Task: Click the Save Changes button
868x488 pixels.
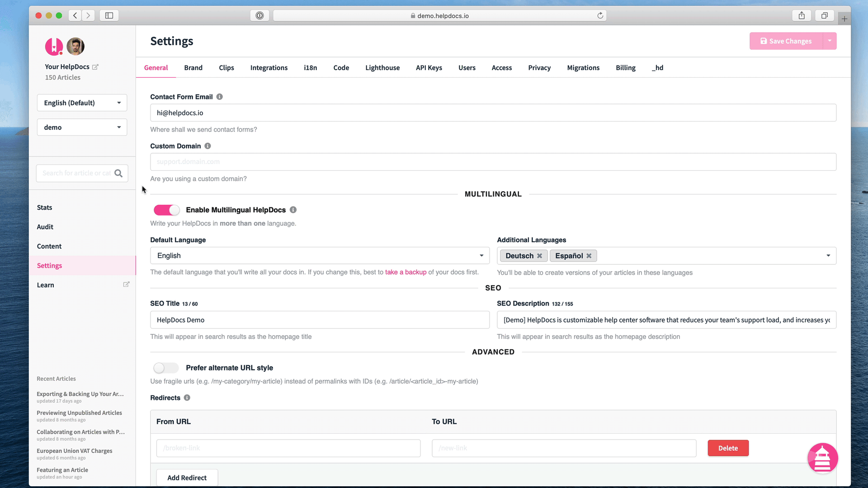Action: (x=786, y=41)
